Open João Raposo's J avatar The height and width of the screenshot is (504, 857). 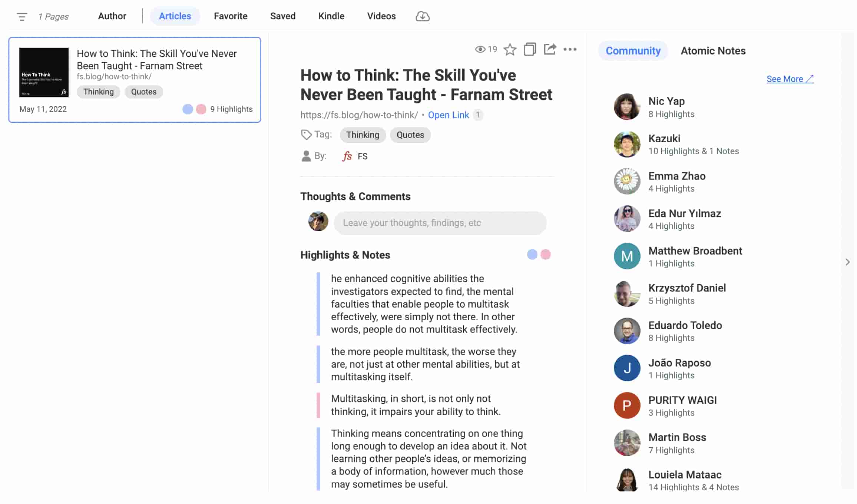pyautogui.click(x=627, y=368)
